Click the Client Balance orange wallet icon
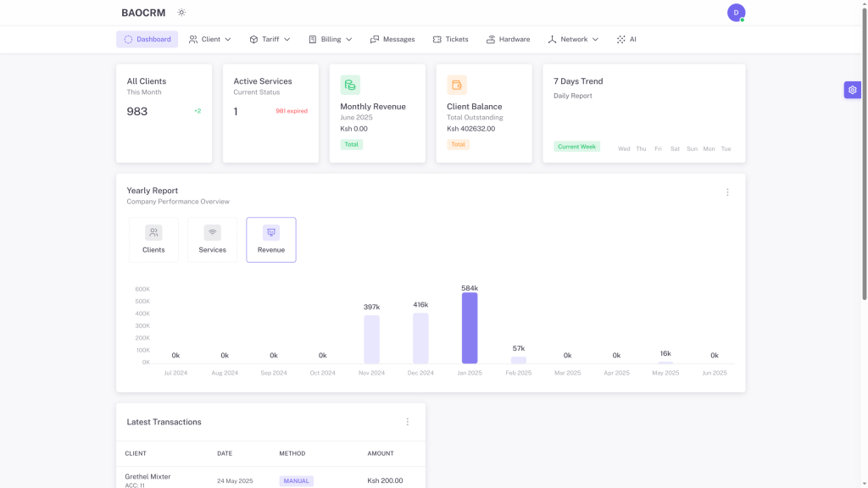The width and height of the screenshot is (868, 488). (x=457, y=85)
